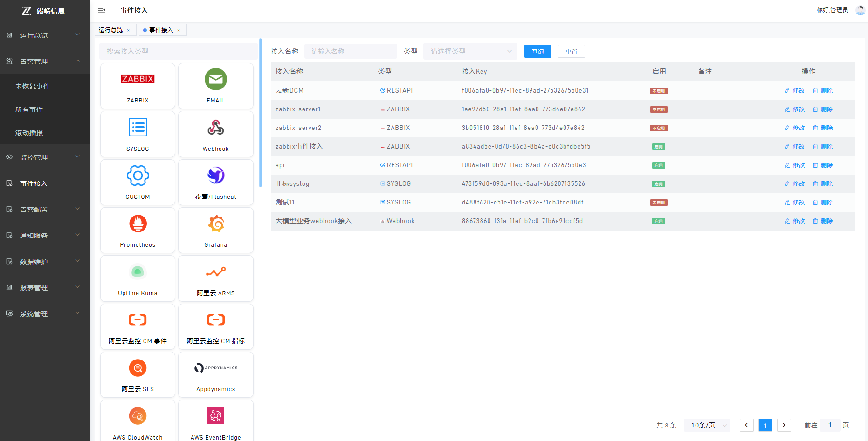Toggle the 启用 status of 非标syslog
Viewport: 868px width, 441px height.
[x=659, y=184]
